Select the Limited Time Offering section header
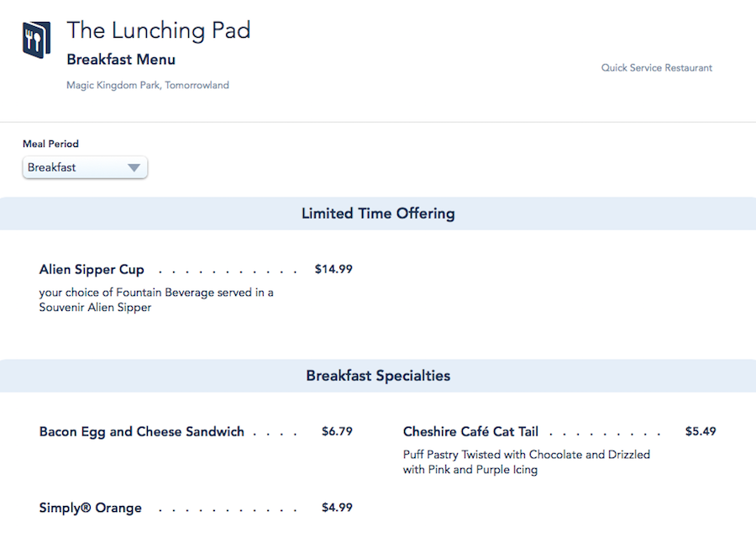This screenshot has height=543, width=756. pyautogui.click(x=378, y=214)
